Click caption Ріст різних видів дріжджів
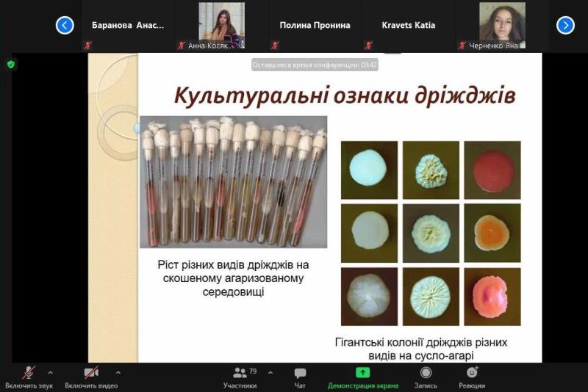The width and height of the screenshot is (588, 392). pos(233,277)
